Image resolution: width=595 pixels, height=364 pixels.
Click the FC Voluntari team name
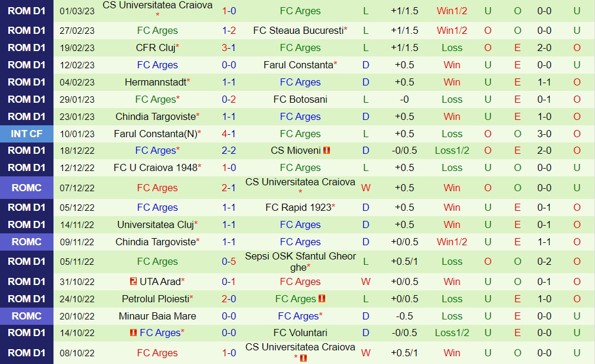tap(300, 333)
